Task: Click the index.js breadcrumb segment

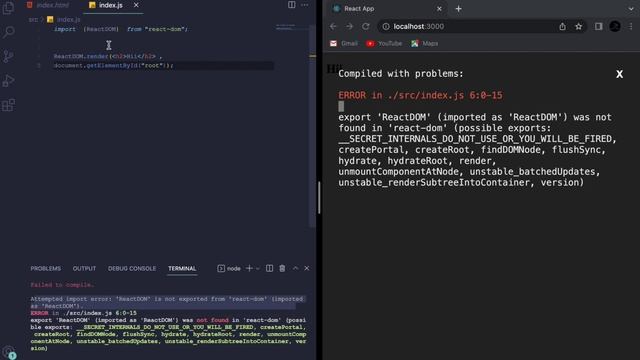Action: coord(64,19)
